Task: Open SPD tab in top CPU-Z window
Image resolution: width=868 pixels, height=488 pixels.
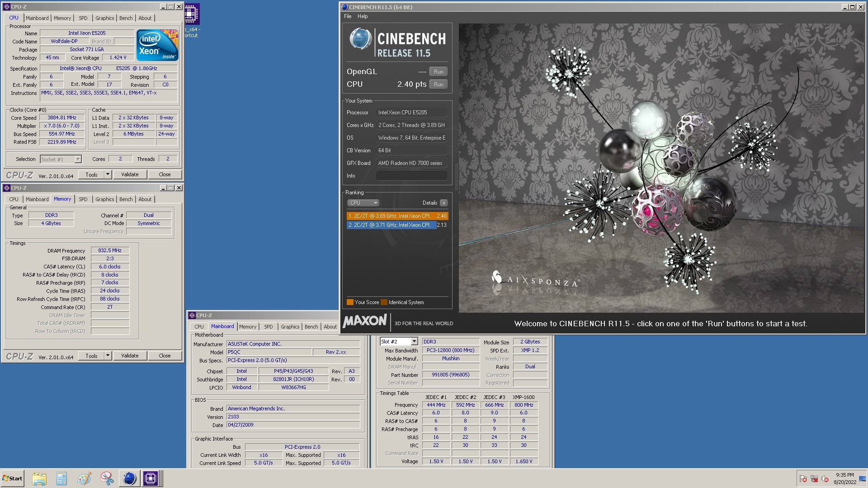Action: pyautogui.click(x=83, y=18)
